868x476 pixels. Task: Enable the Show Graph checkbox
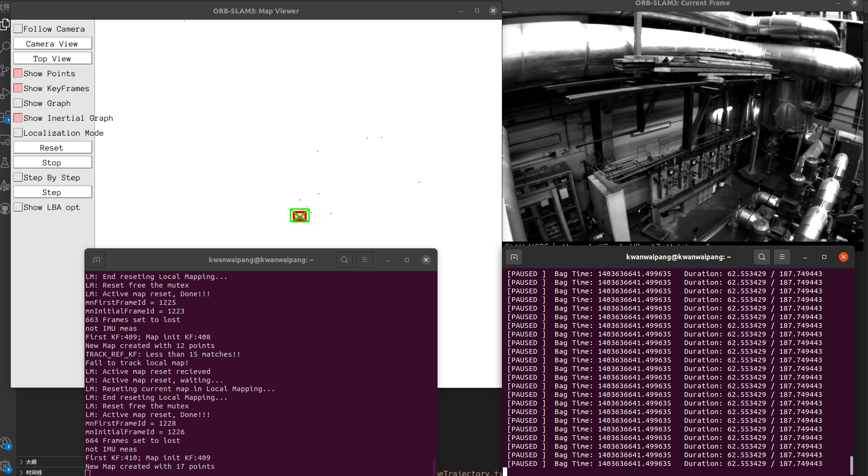click(18, 103)
